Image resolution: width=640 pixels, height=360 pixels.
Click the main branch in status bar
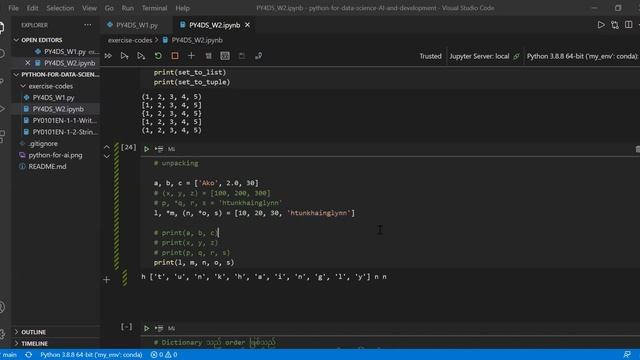pyautogui.click(x=9, y=355)
